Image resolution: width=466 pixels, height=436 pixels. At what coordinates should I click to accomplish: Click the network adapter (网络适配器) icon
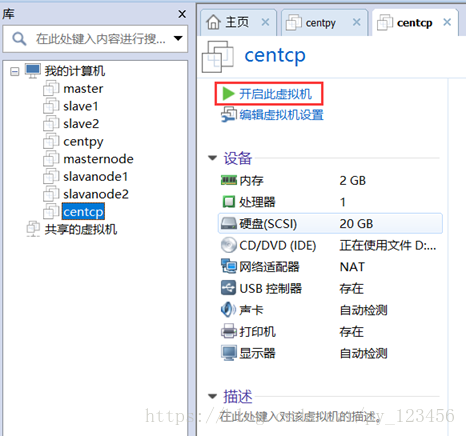click(x=229, y=266)
